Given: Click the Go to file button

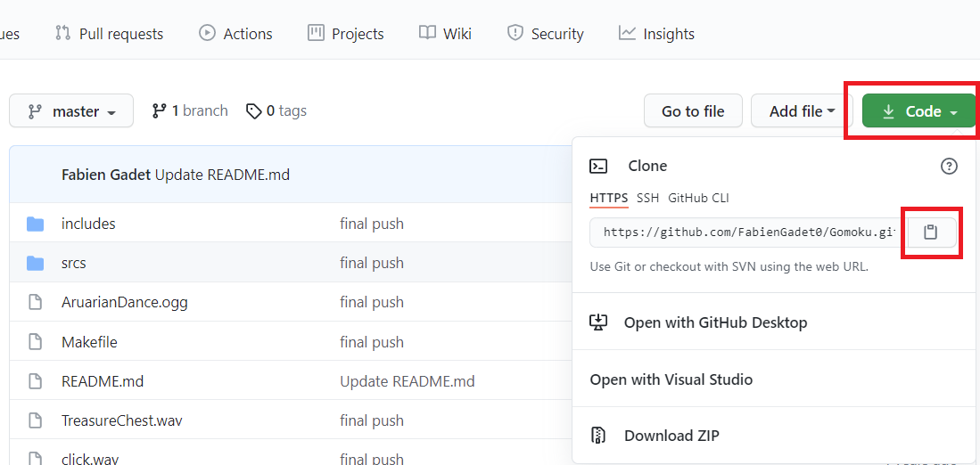Looking at the screenshot, I should [693, 111].
